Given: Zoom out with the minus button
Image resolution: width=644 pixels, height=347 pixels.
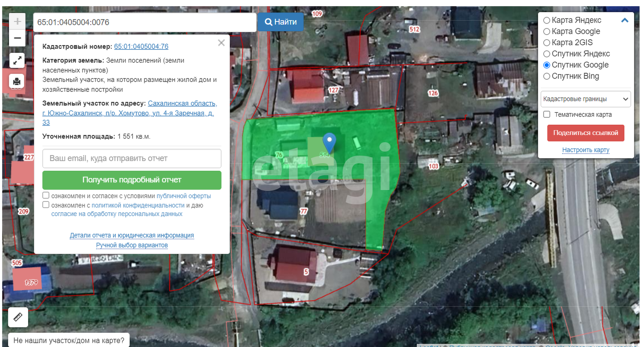Looking at the screenshot, I should pos(17,38).
